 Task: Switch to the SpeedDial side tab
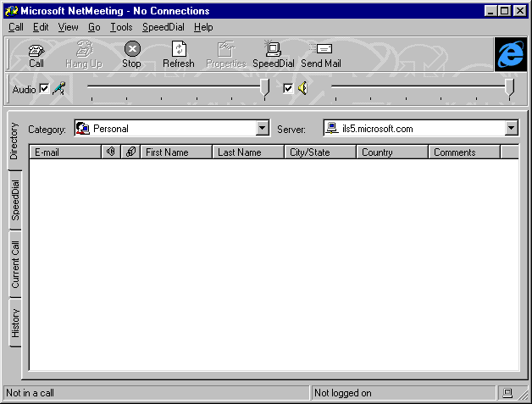(15, 200)
